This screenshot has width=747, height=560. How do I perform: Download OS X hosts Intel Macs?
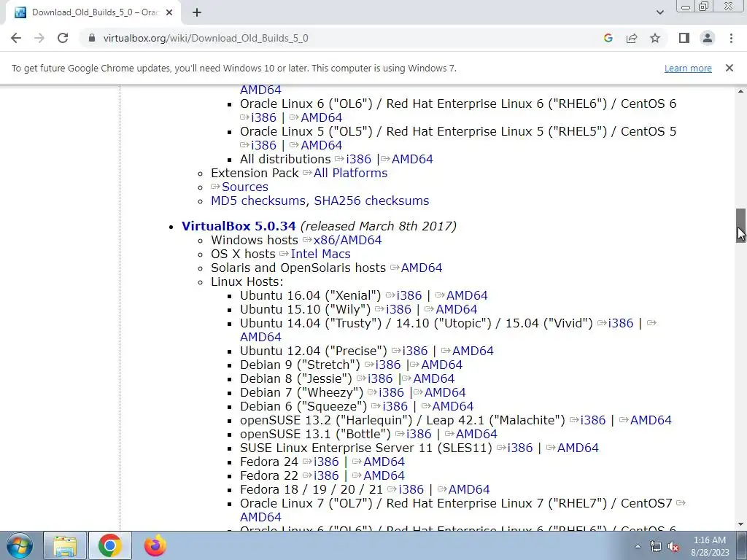pyautogui.click(x=321, y=254)
